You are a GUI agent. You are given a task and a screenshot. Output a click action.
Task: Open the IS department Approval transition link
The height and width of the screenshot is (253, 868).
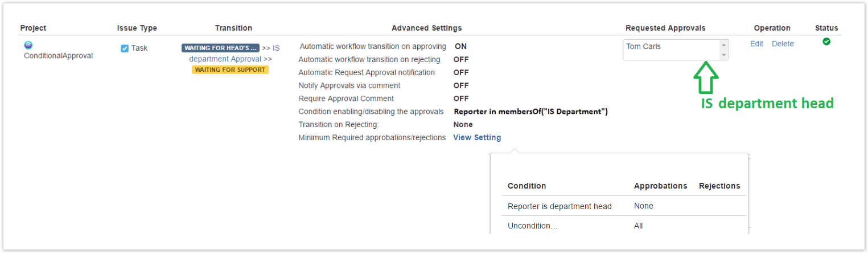tap(225, 59)
